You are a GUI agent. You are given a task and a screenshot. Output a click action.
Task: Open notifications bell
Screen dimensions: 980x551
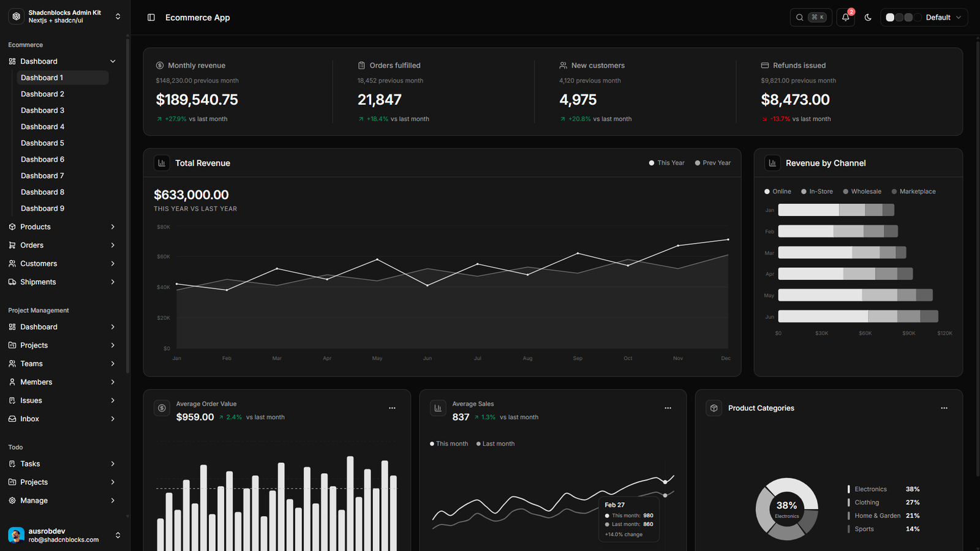(846, 17)
